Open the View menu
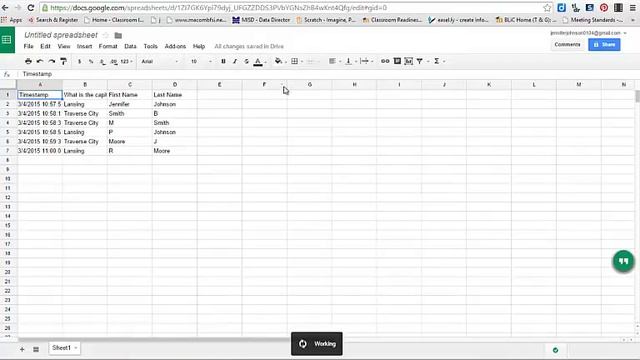Viewport: 640px width, 360px height. 64,46
